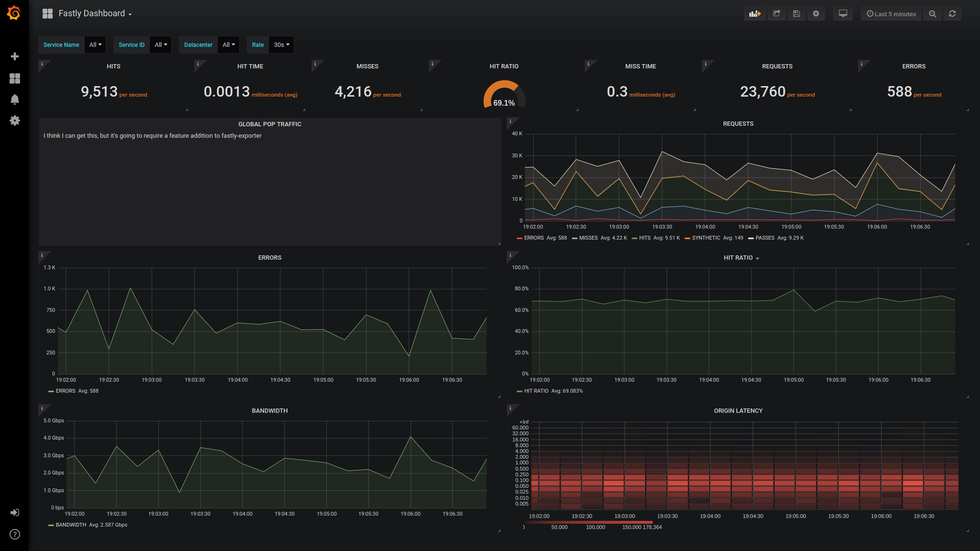Click the HITS legend color swatch
This screenshot has width=980, height=551.
click(x=635, y=238)
